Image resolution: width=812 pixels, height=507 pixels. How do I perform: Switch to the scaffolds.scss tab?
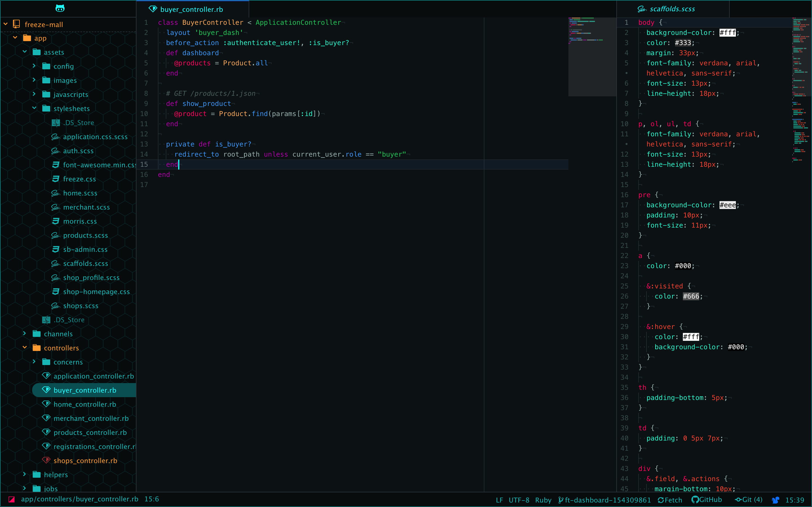click(x=672, y=9)
